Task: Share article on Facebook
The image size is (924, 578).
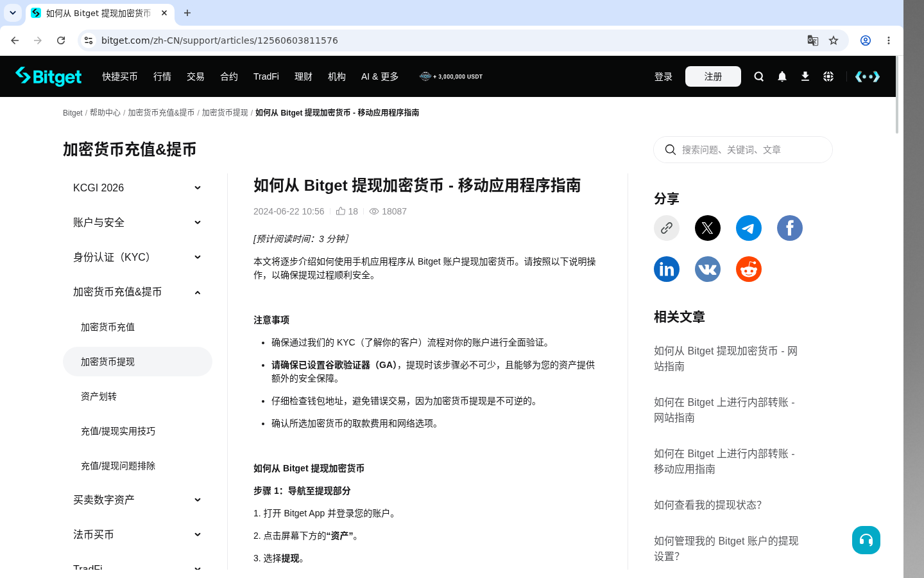Action: (790, 228)
